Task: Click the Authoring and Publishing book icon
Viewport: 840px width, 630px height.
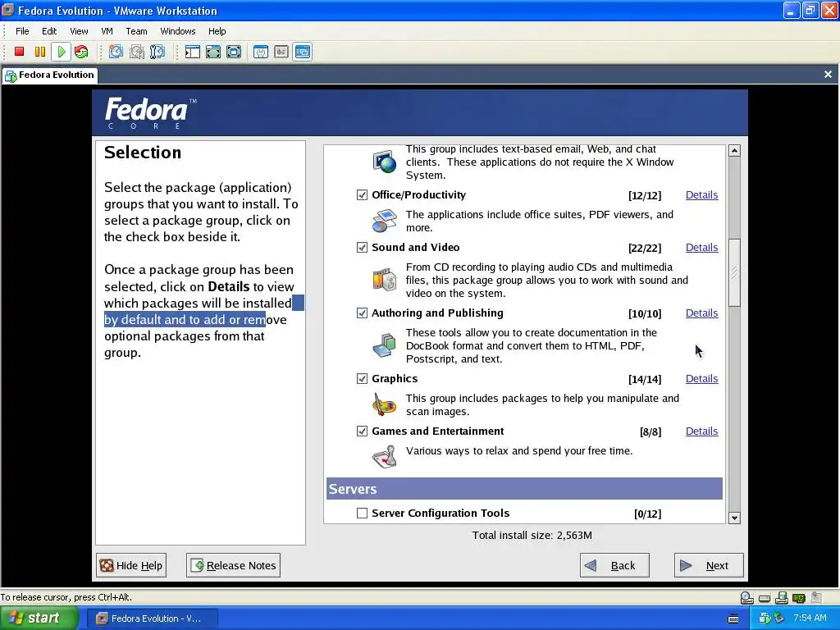Action: coord(384,345)
